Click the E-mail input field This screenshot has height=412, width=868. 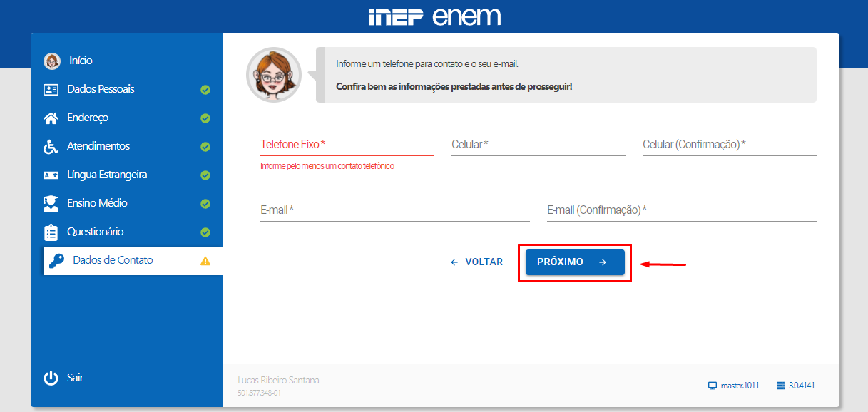(394, 210)
